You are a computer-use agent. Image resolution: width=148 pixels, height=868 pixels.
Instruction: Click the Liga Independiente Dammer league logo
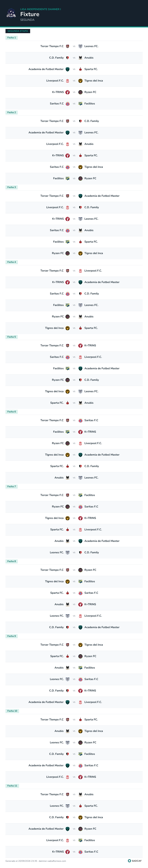tap(11, 14)
